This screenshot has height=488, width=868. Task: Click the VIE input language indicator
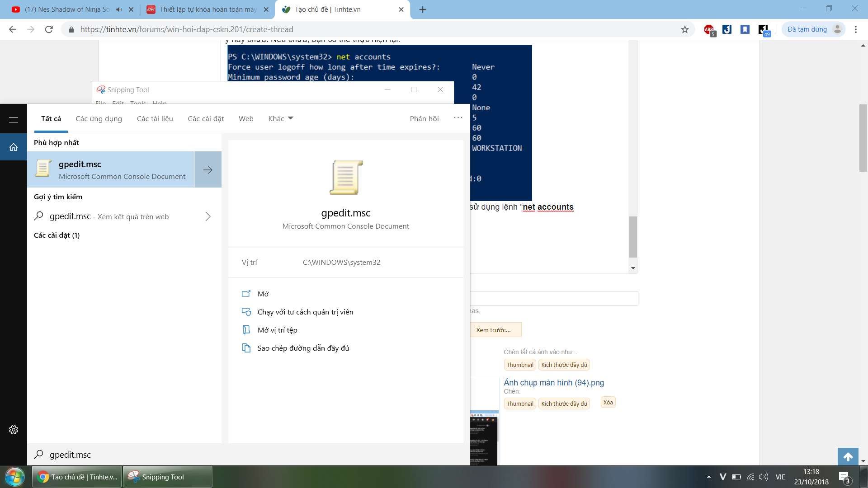780,477
